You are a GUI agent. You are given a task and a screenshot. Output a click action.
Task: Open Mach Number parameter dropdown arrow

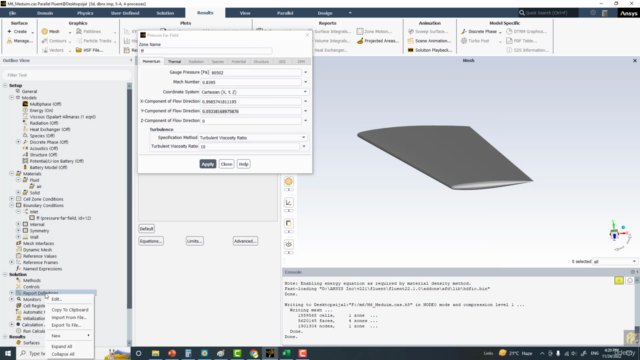(305, 82)
